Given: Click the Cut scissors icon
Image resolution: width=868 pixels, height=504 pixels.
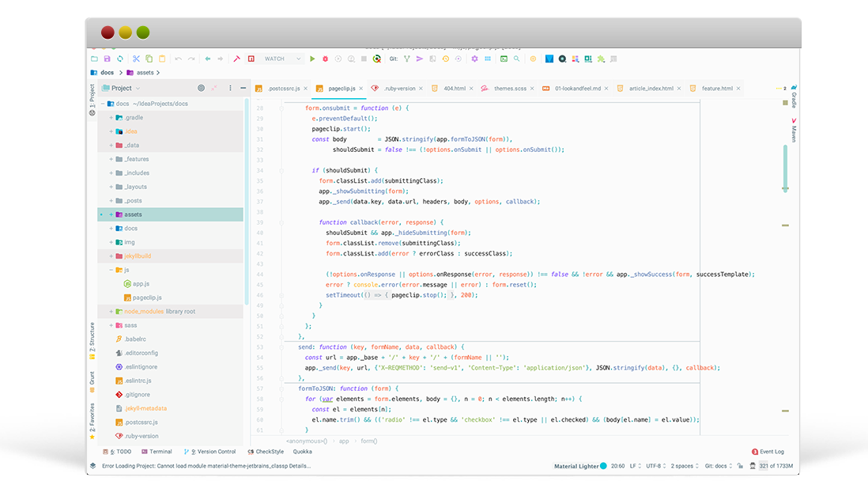Looking at the screenshot, I should click(136, 59).
